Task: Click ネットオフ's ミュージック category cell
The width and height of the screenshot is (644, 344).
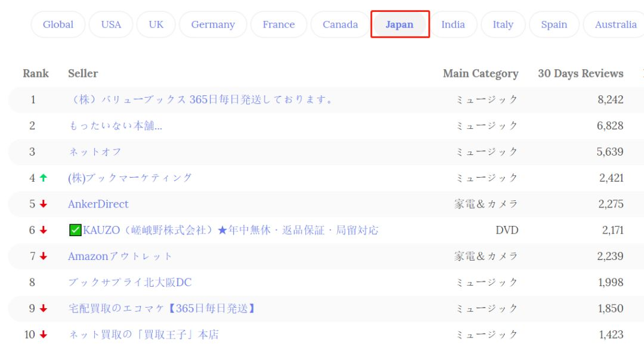Action: coord(487,152)
